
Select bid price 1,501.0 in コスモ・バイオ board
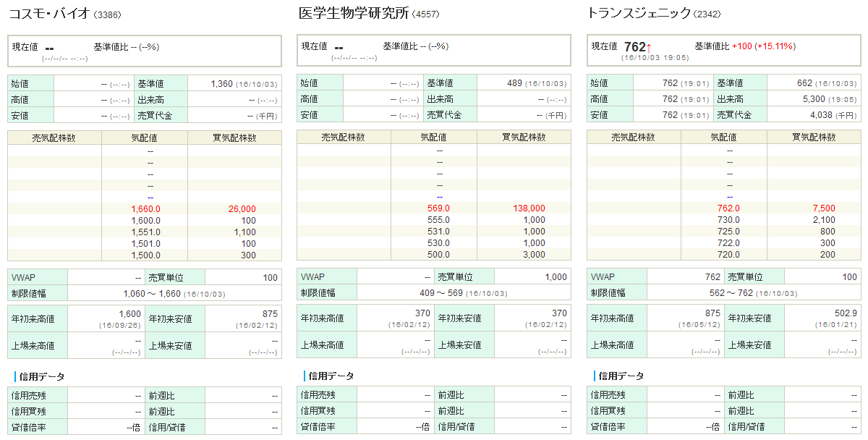pos(145,244)
